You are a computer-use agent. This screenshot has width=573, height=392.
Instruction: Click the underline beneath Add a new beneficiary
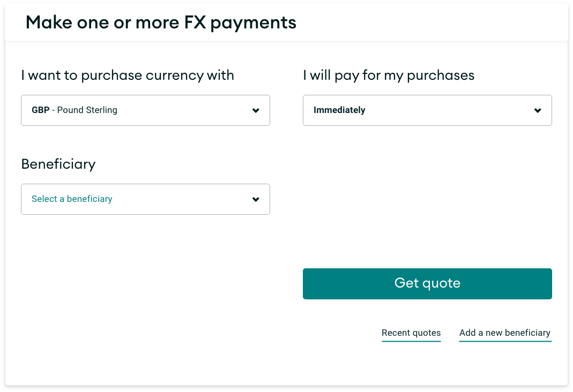click(505, 341)
